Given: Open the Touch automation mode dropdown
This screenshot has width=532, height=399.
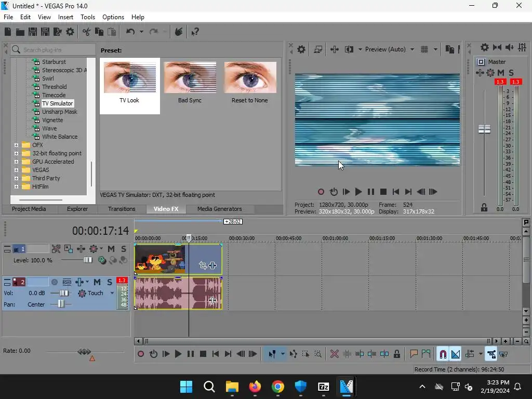Looking at the screenshot, I should (112, 293).
